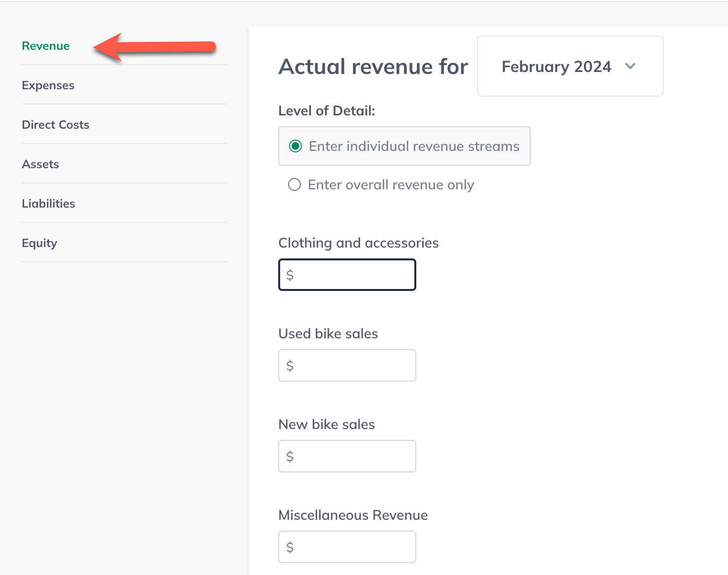The width and height of the screenshot is (728, 575).
Task: Switch to the Assets section
Action: (40, 164)
